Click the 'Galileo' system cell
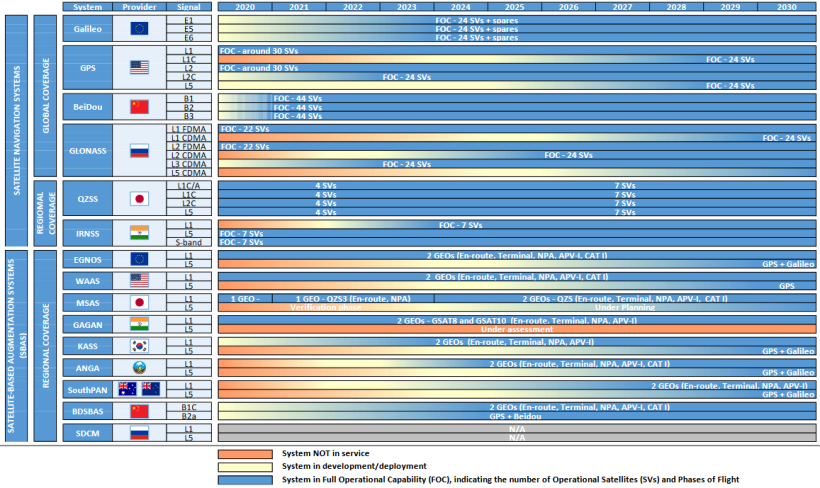 pos(87,29)
